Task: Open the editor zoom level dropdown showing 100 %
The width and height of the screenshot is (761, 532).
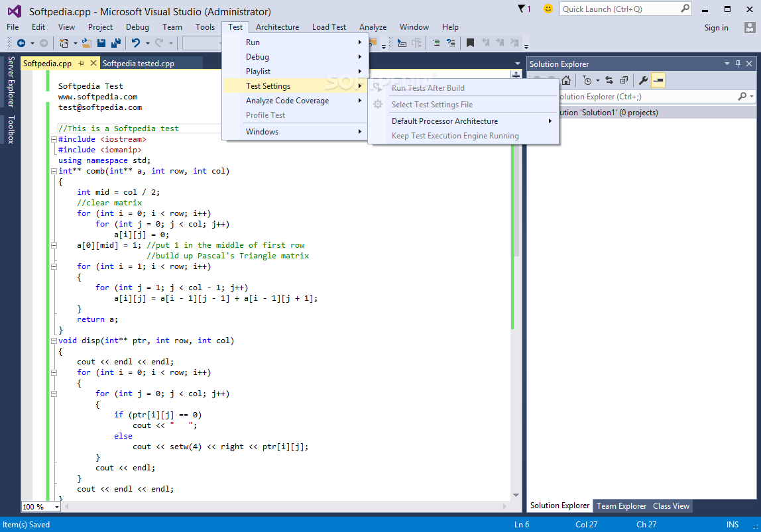Action: tap(57, 507)
